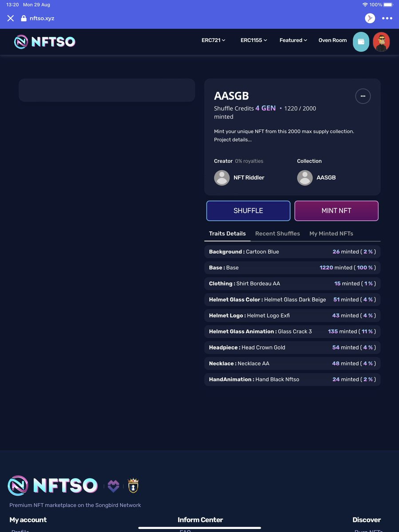Click the battery indicator in status bar
Image resolution: width=399 pixels, height=532 pixels.
point(387,4)
